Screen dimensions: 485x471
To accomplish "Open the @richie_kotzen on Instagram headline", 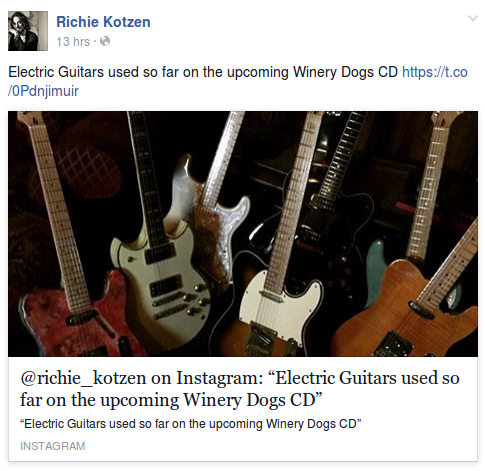I will coord(239,389).
